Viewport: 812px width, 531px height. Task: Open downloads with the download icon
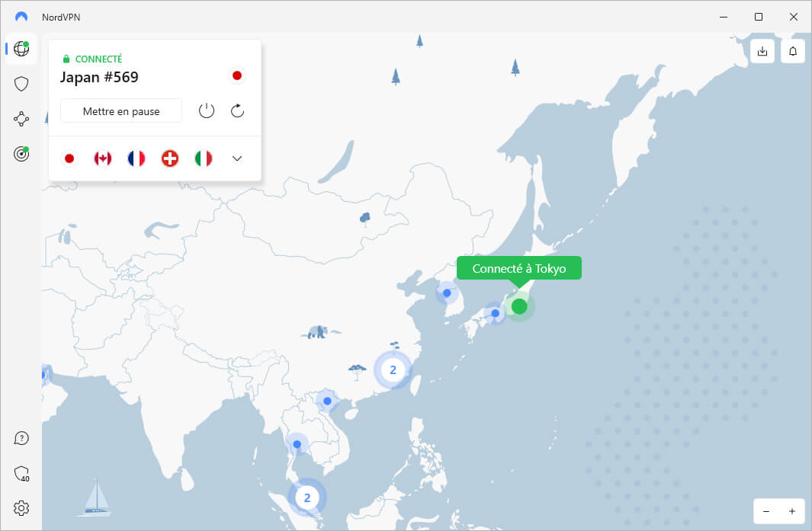click(762, 50)
